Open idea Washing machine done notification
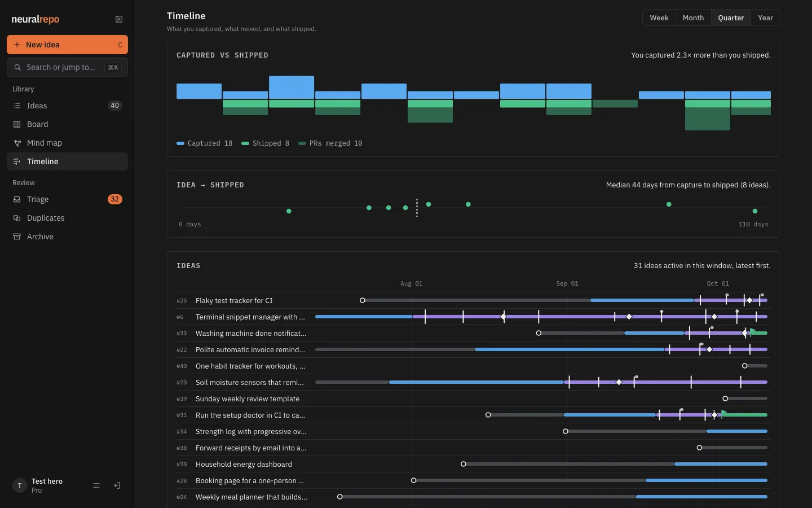 (251, 333)
